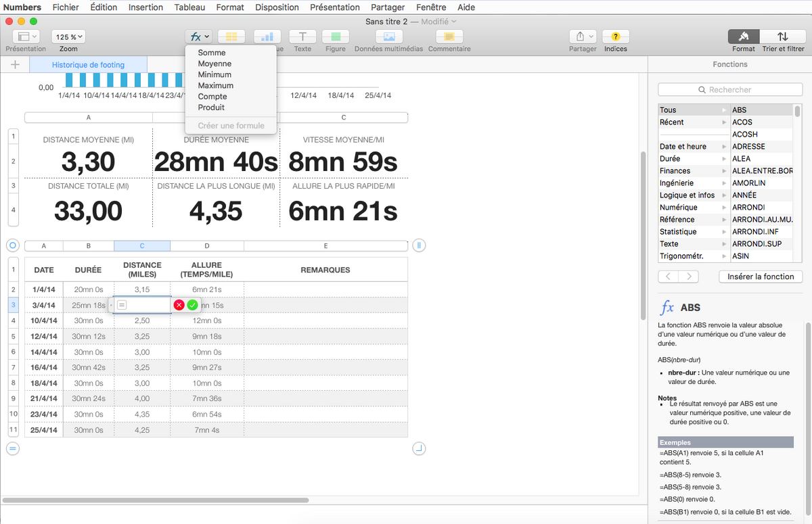
Task: Click the Insérer la fonction button
Action: point(761,277)
